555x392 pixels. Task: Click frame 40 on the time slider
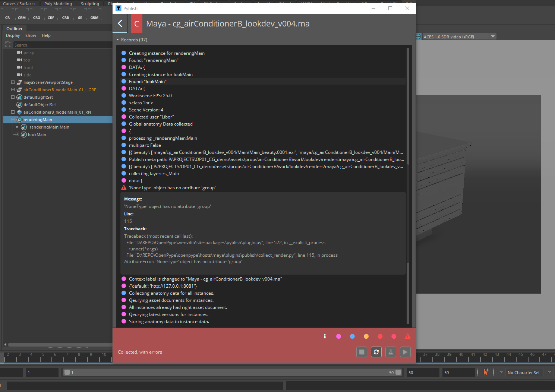(461, 357)
